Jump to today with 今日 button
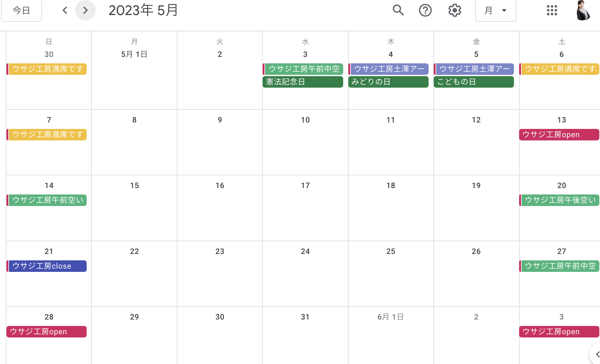600x364 pixels. [21, 11]
